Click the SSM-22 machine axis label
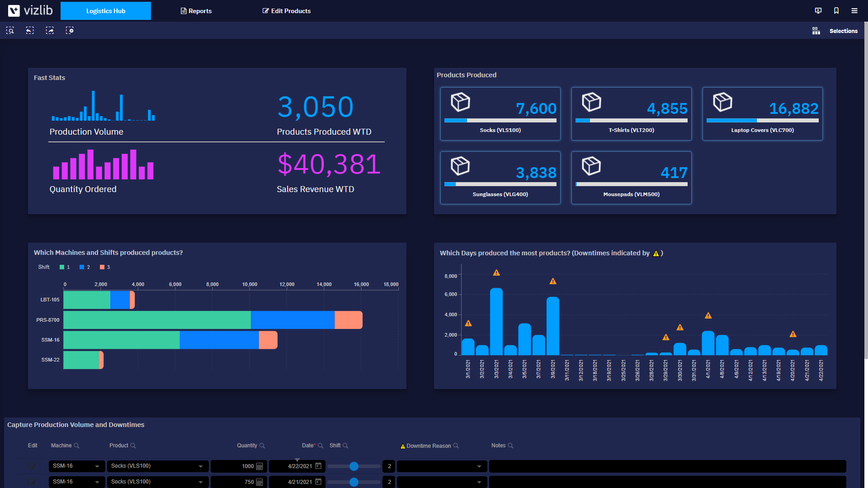 50,360
